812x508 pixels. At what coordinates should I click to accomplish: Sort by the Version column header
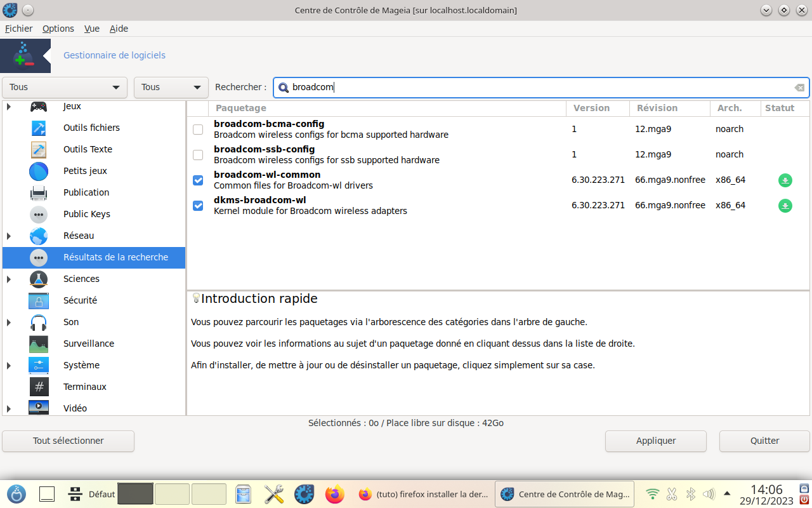coord(598,108)
